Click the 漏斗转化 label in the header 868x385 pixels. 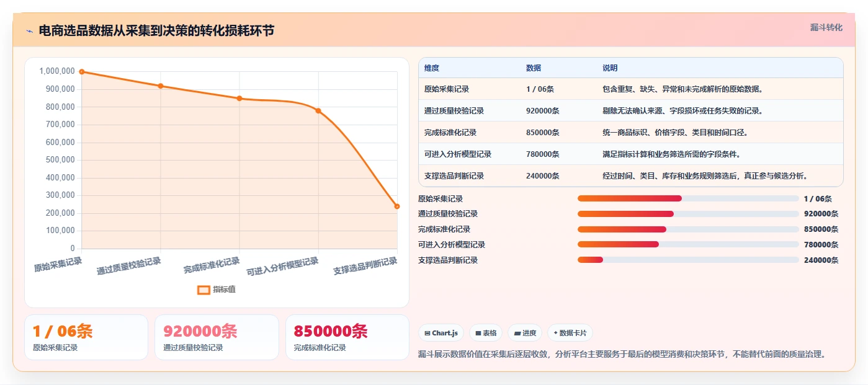[x=826, y=28]
